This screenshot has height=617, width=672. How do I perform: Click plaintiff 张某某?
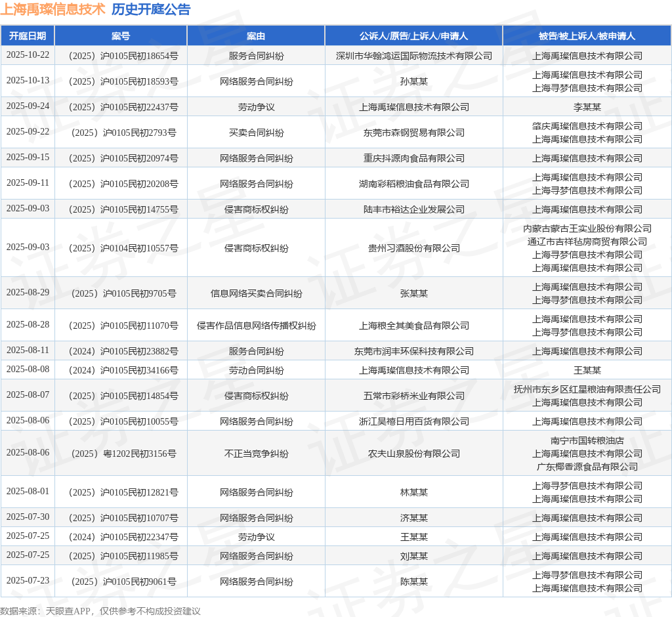(414, 293)
